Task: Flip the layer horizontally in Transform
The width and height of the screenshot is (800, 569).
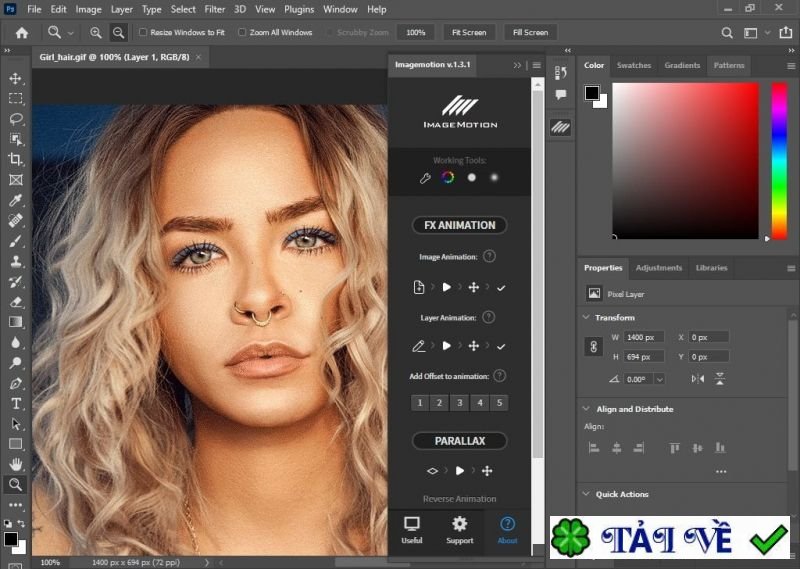Action: 698,379
